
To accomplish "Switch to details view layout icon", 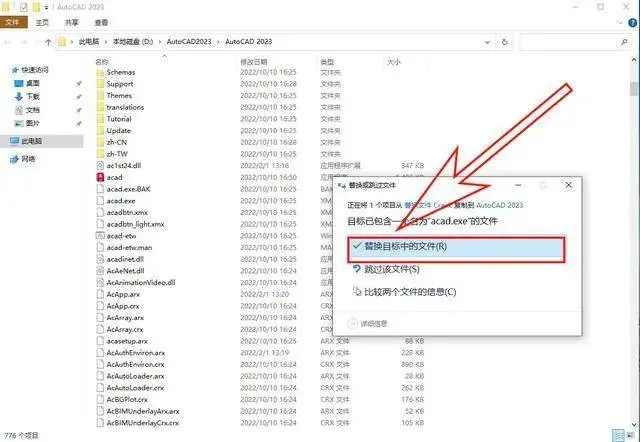I will tap(619, 435).
